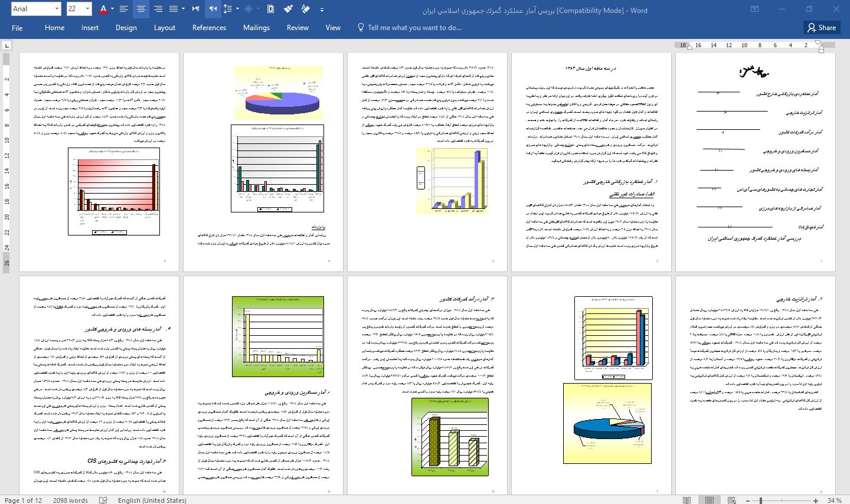Click the Paste clipboard icon

[x=270, y=9]
